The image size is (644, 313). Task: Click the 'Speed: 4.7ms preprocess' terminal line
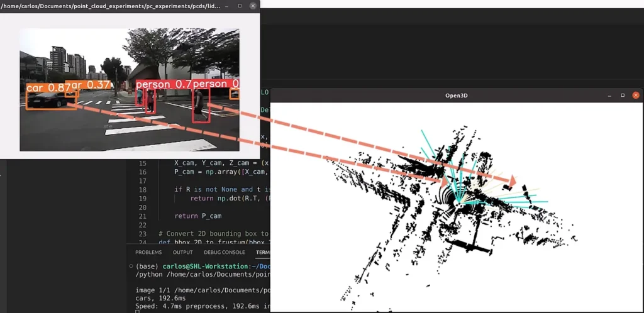189,307
